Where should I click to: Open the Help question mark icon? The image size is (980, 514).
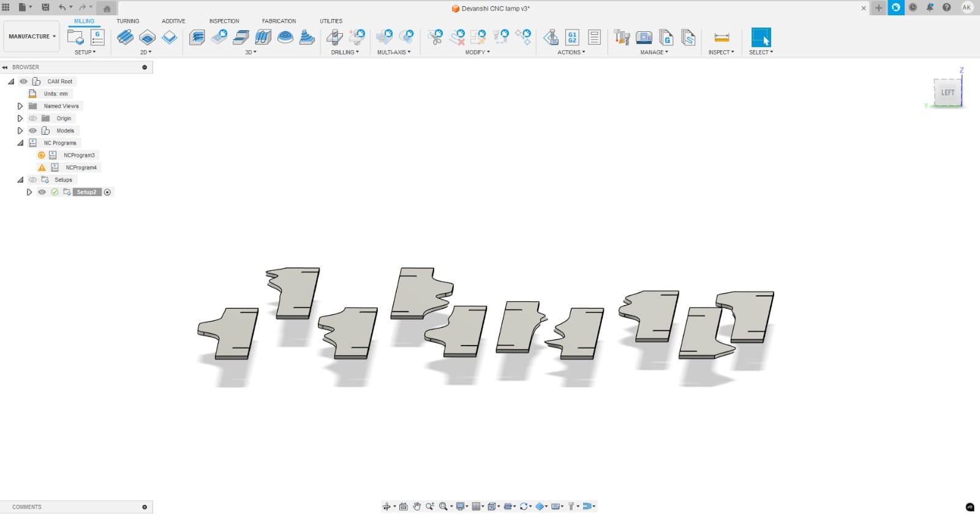946,7
